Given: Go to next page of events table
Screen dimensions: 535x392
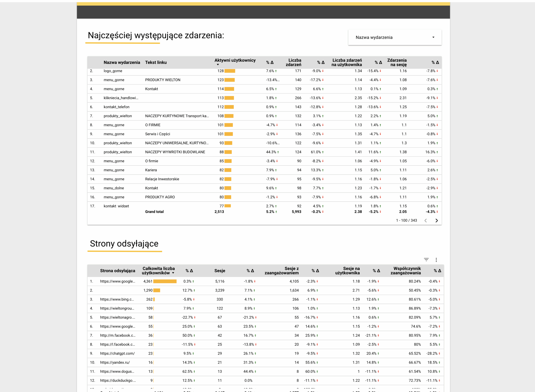Looking at the screenshot, I should point(437,220).
